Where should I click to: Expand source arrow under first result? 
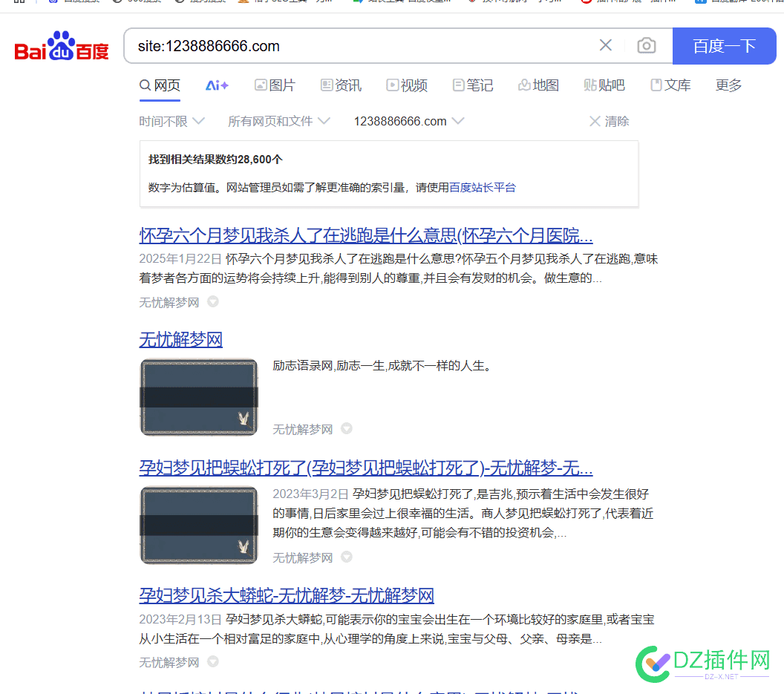213,301
